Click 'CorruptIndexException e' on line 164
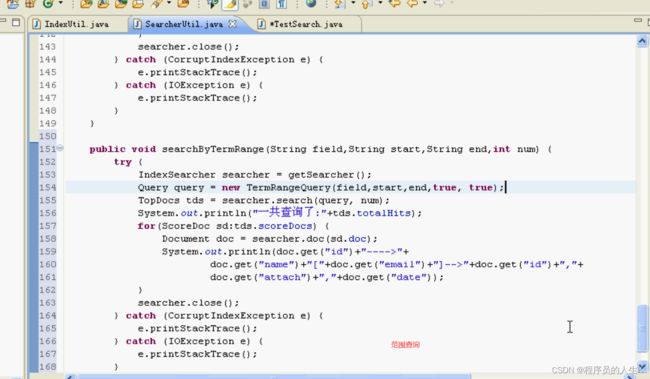The width and height of the screenshot is (650, 379). tap(237, 316)
